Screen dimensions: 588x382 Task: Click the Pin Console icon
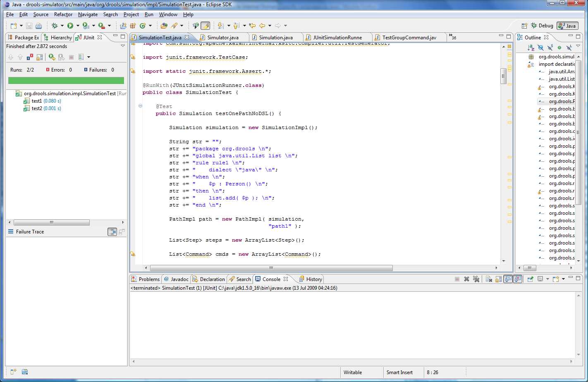(x=530, y=279)
